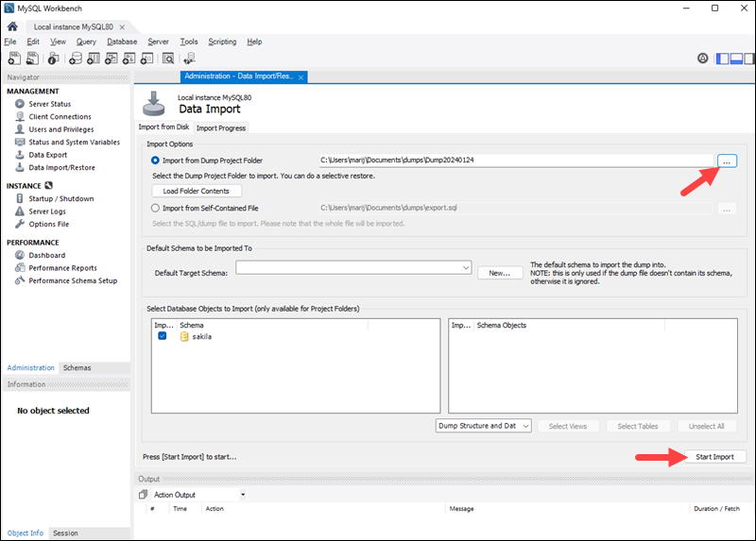Image resolution: width=756 pixels, height=541 pixels.
Task: Switch to the Schemas navigator tab
Action: 77,367
